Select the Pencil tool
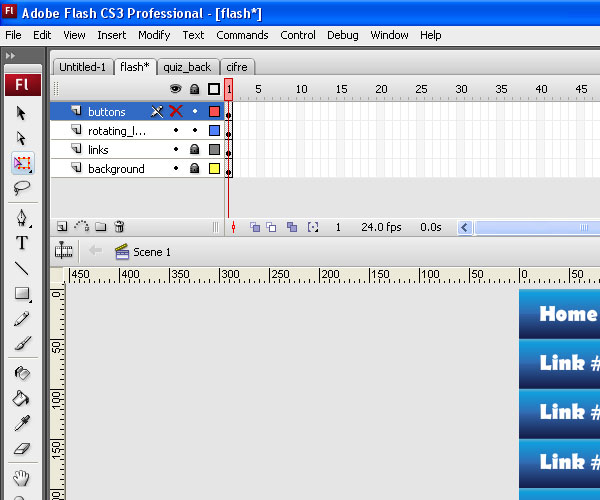The image size is (600, 500). point(21,319)
